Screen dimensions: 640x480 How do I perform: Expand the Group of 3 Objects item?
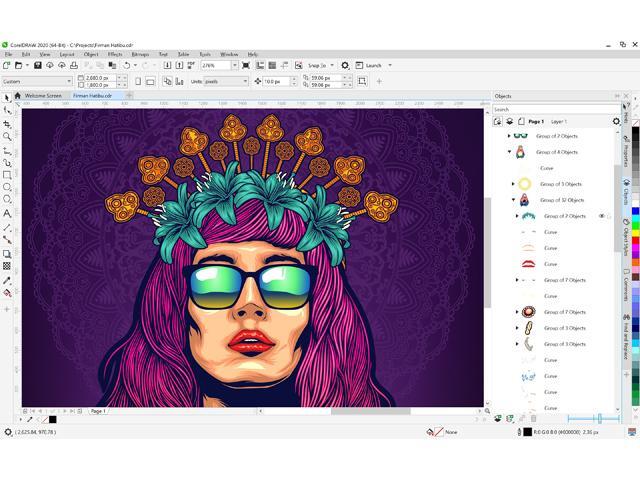513,184
